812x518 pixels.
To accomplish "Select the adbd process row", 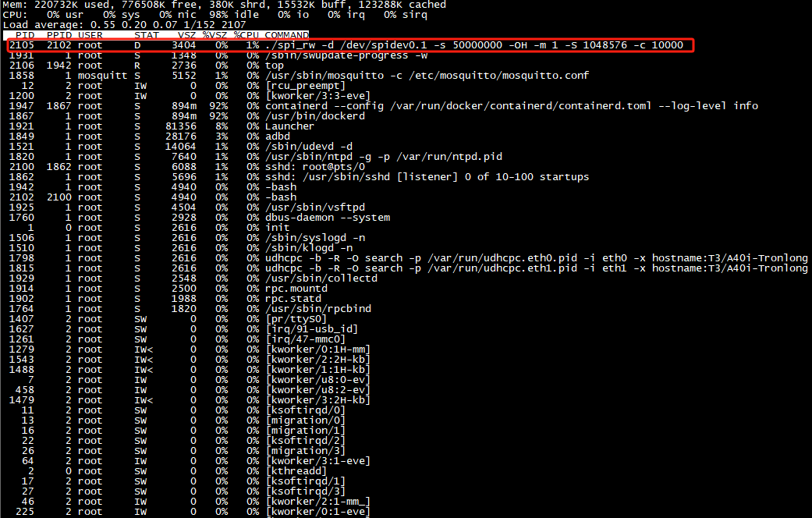I will [x=279, y=137].
